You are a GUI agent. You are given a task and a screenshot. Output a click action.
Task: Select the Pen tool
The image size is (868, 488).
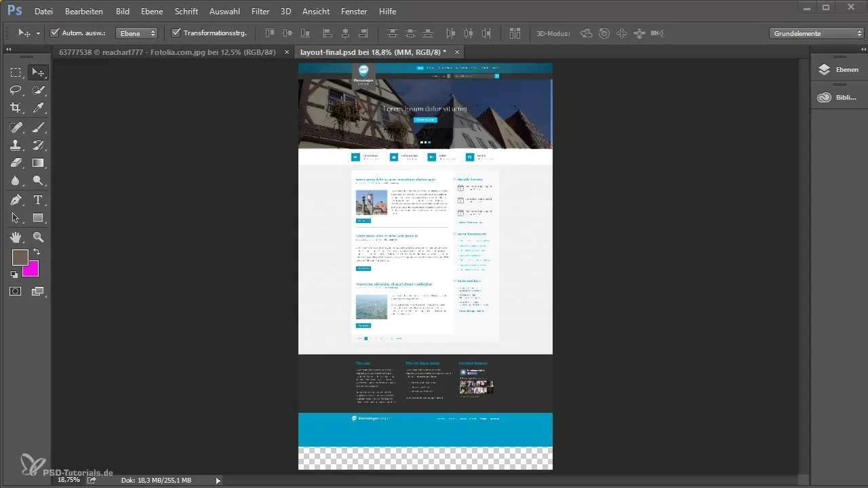[16, 200]
